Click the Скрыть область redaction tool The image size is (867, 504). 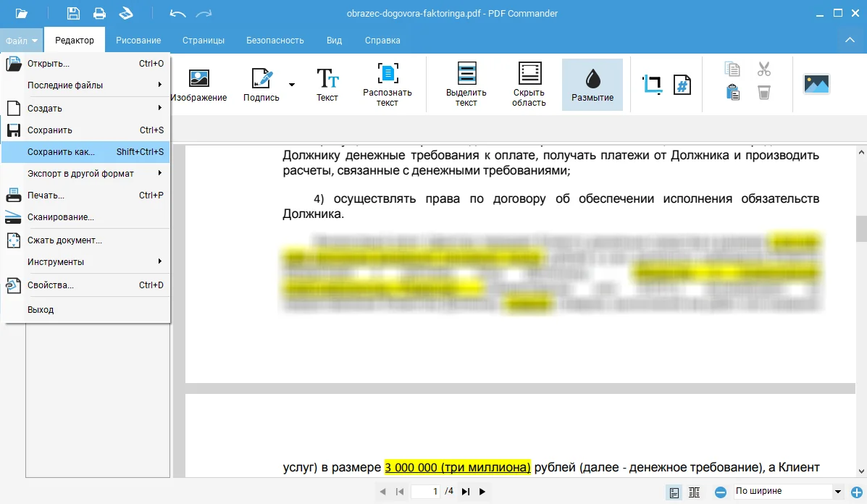(529, 85)
